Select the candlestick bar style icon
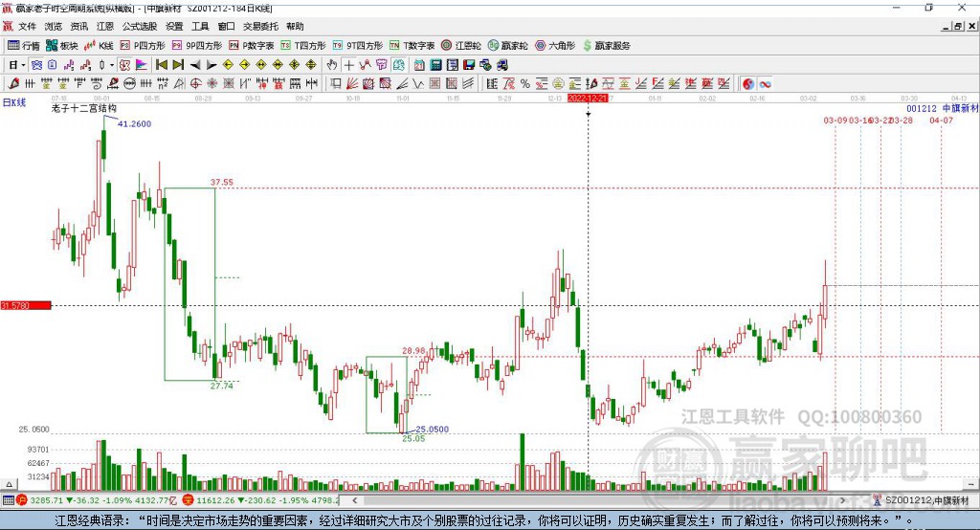This screenshot has width=980, height=530. [x=101, y=65]
